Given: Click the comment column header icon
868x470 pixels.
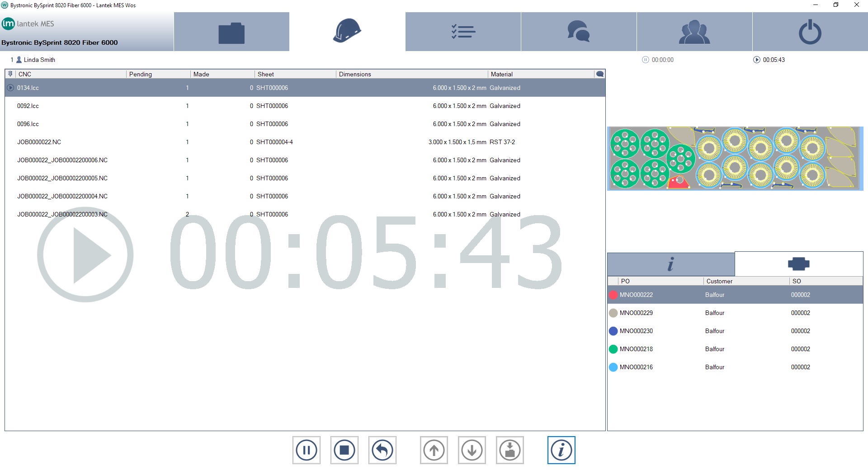Looking at the screenshot, I should [600, 74].
